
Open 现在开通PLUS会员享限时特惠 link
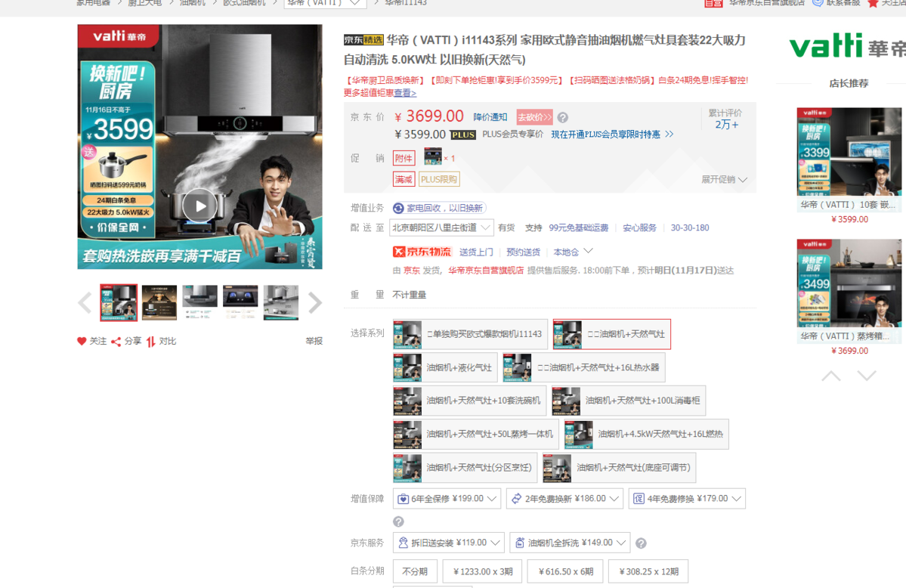(612, 134)
